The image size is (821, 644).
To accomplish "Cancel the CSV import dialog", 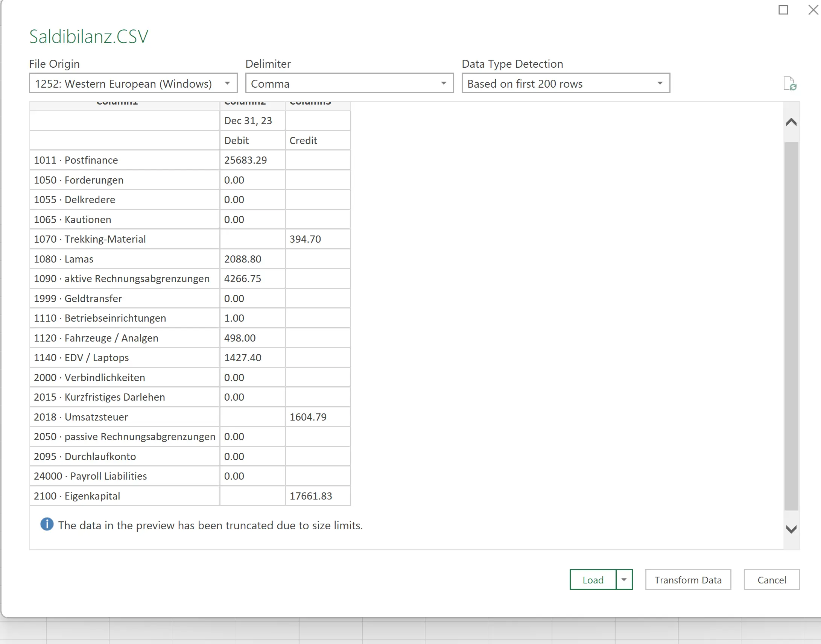I will [771, 580].
